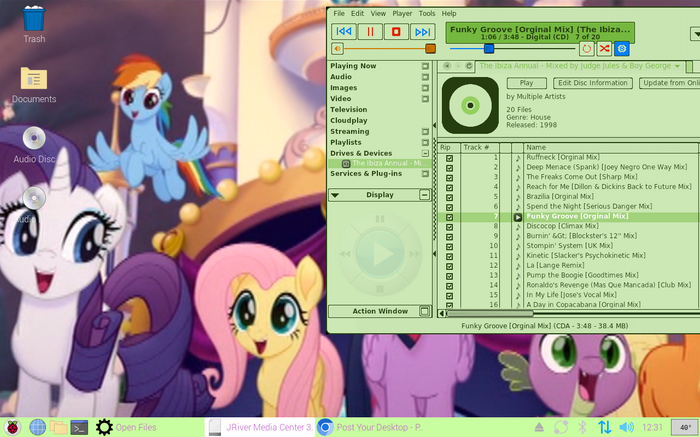
Task: Open the Audio Disc desktop icon
Action: pyautogui.click(x=34, y=145)
